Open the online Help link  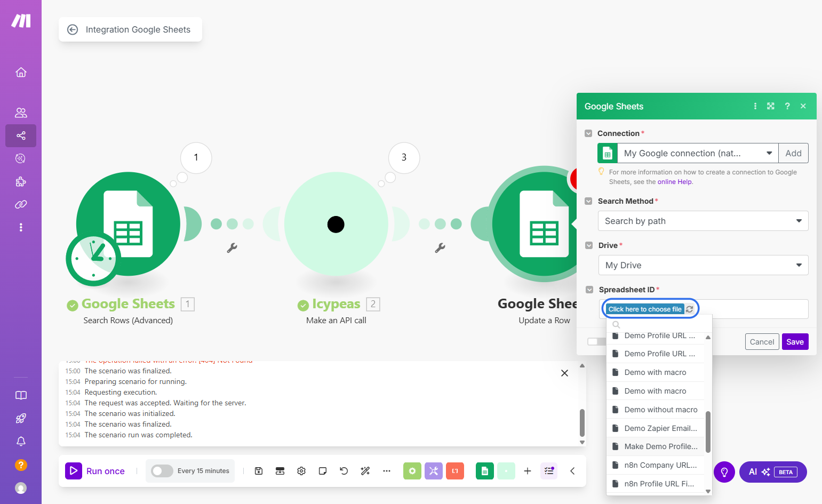pyautogui.click(x=674, y=182)
